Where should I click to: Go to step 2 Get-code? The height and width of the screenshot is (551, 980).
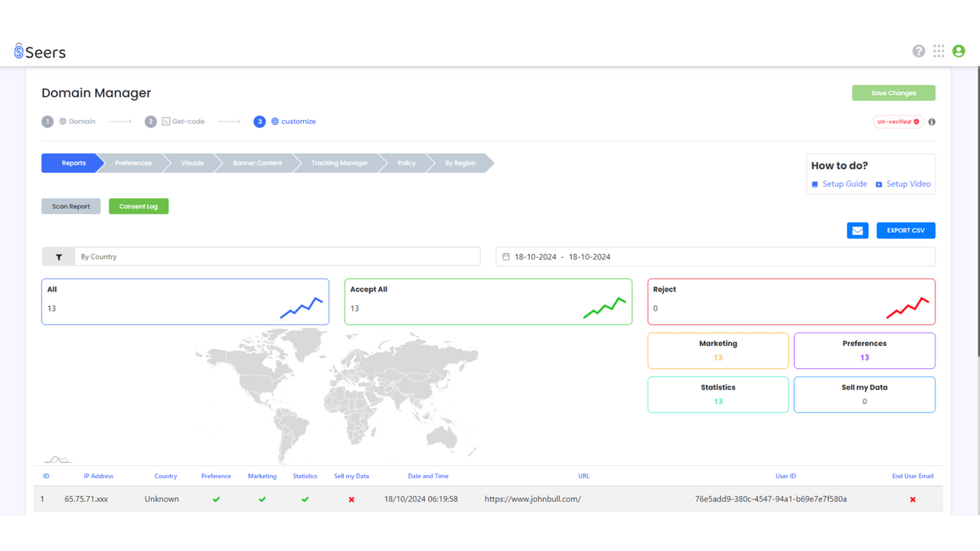coord(175,122)
